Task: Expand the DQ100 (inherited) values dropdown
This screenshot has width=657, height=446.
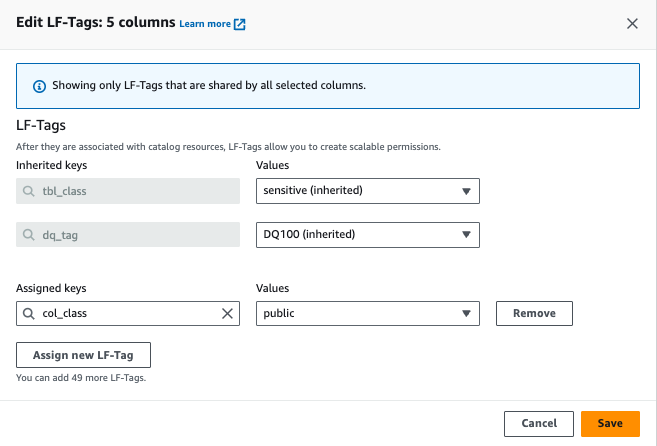Action: (x=368, y=235)
